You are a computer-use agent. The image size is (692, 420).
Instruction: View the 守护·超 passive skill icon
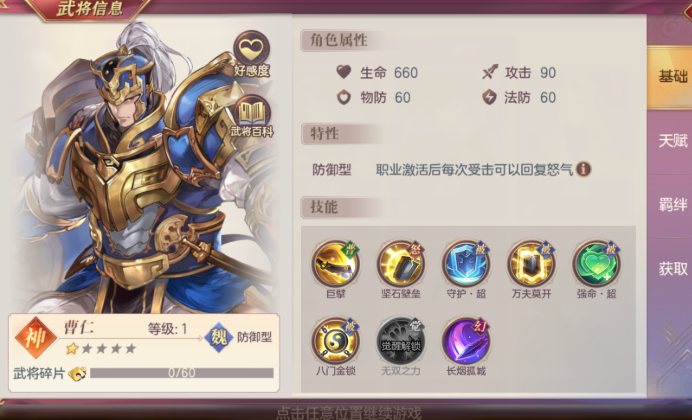(x=466, y=264)
